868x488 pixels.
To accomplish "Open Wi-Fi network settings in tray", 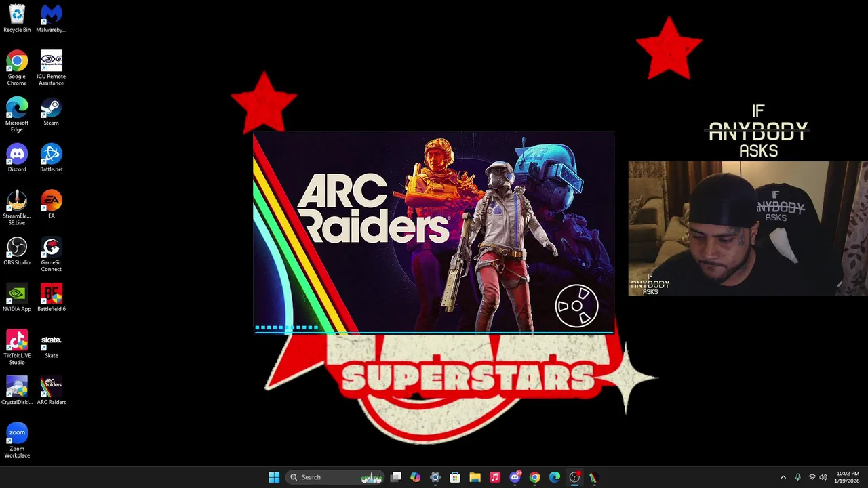I will tap(812, 477).
